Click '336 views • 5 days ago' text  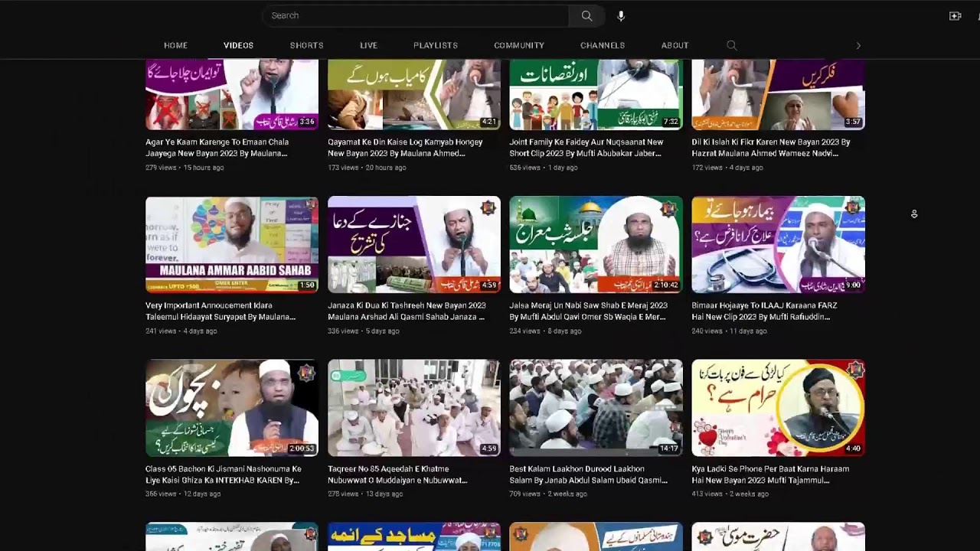click(364, 331)
